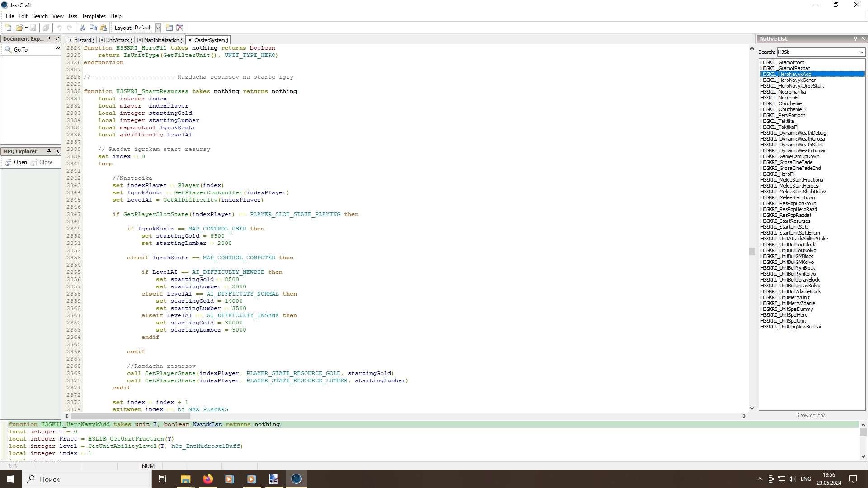This screenshot has width=868, height=488.
Task: Expand the Go To overflow chevron
Action: 57,48
